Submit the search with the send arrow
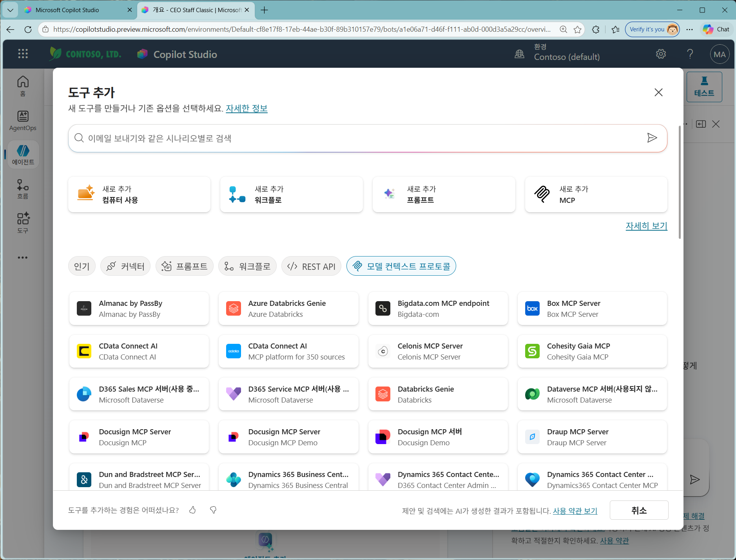This screenshot has width=736, height=560. tap(652, 138)
